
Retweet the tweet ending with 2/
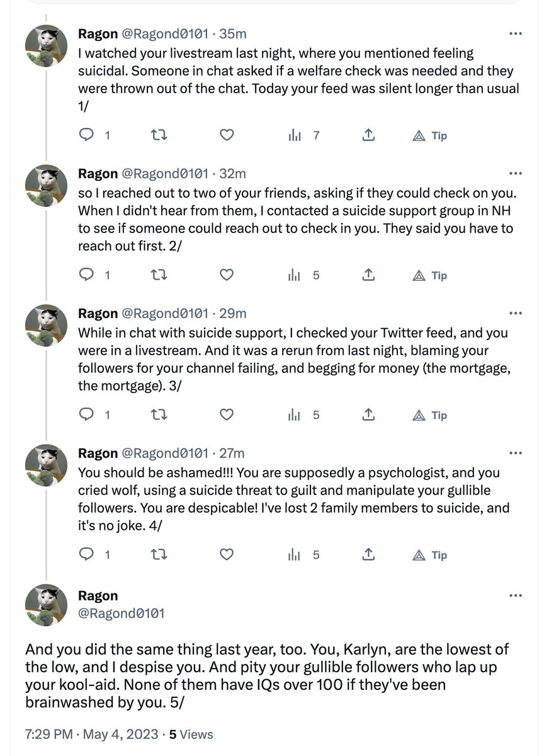[160, 275]
